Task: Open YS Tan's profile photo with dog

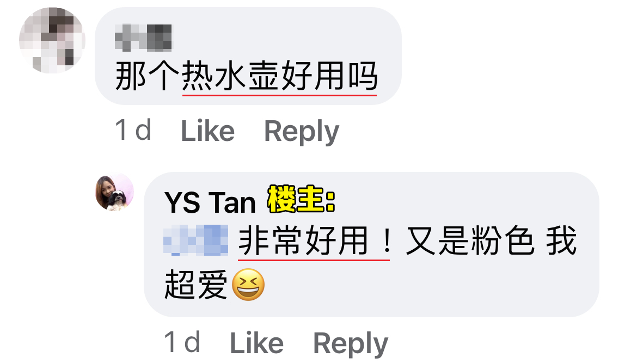Action: 114,192
